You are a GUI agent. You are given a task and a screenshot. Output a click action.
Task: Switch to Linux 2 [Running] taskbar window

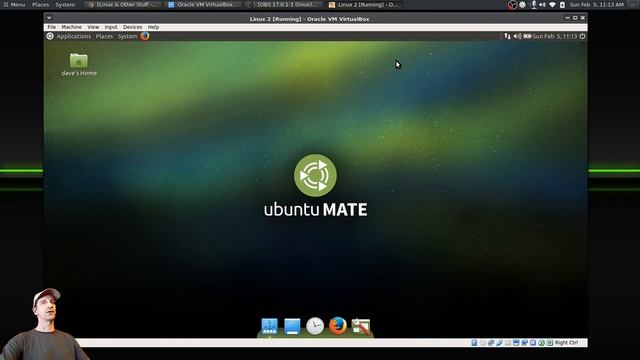coord(364,4)
